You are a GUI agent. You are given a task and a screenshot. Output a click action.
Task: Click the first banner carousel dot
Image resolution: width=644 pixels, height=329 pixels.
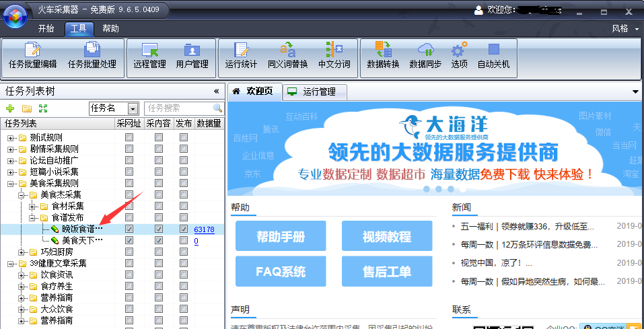click(x=427, y=189)
